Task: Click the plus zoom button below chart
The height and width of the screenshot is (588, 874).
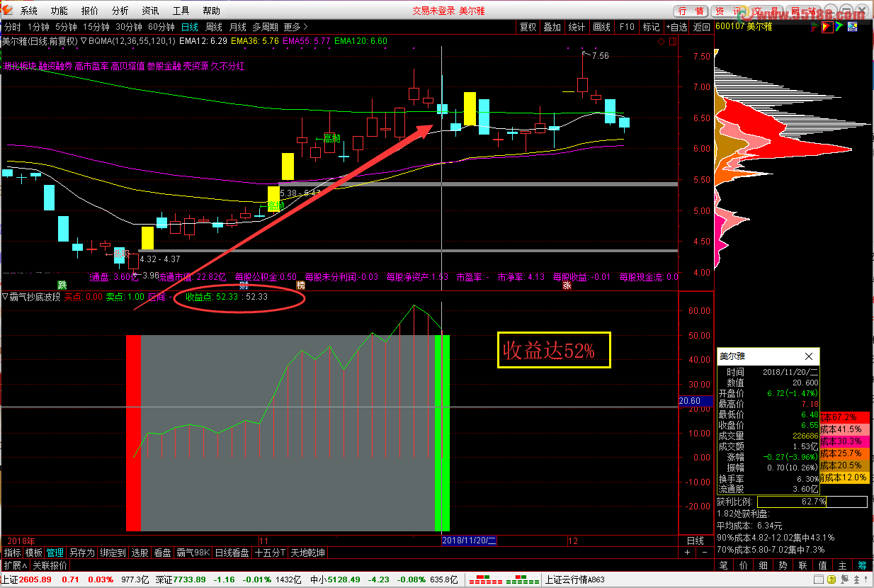Action: (x=686, y=553)
